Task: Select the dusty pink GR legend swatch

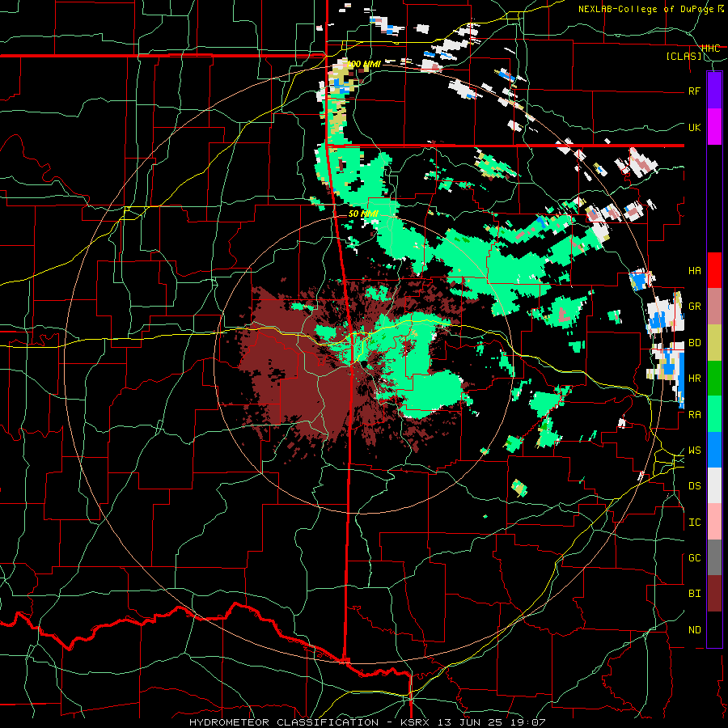Action: (714, 306)
